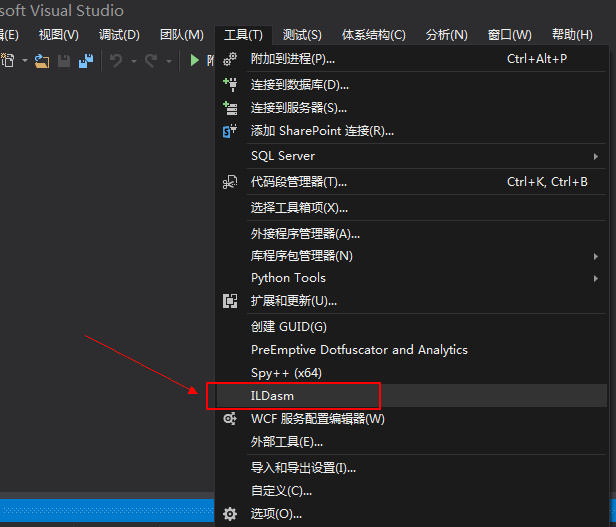Select 自定义(C)... menu entry
616x527 pixels.
(x=411, y=491)
